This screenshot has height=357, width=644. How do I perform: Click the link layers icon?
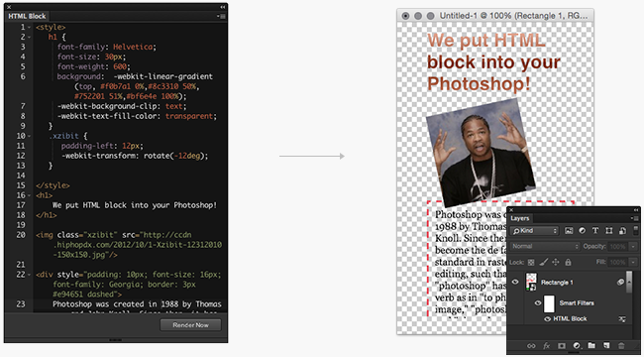531,346
